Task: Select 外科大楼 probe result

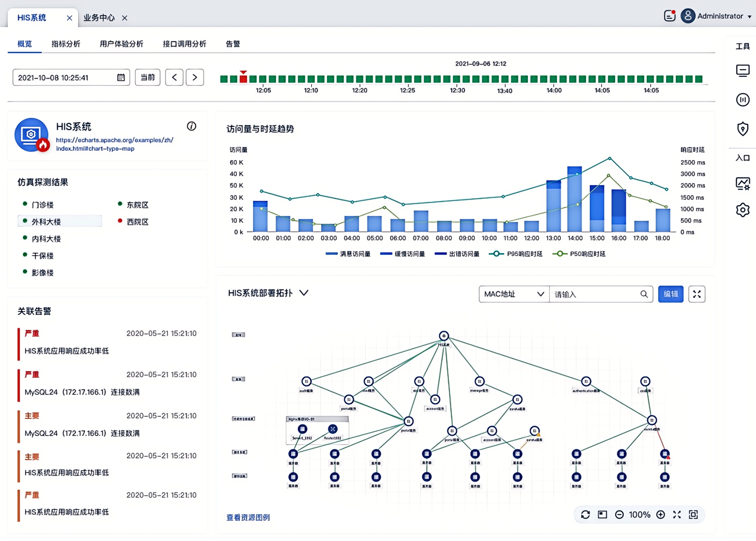Action: tap(60, 221)
